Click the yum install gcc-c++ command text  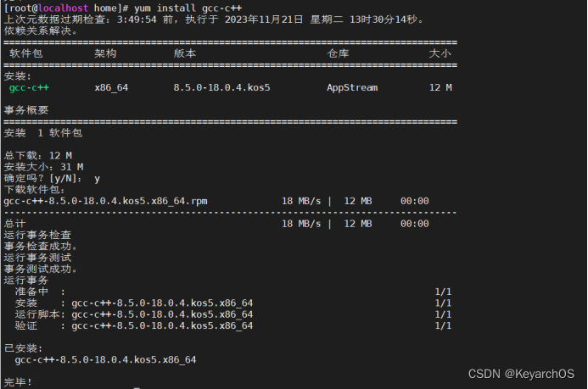188,8
